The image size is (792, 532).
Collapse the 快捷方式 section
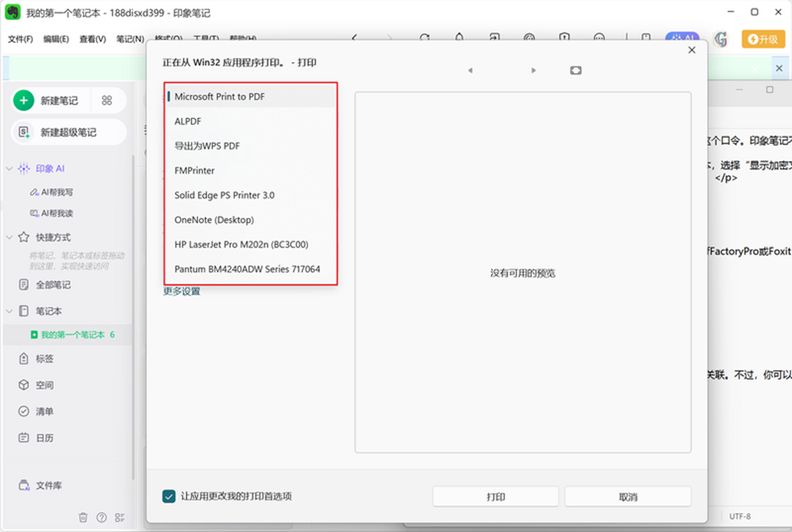pyautogui.click(x=9, y=237)
